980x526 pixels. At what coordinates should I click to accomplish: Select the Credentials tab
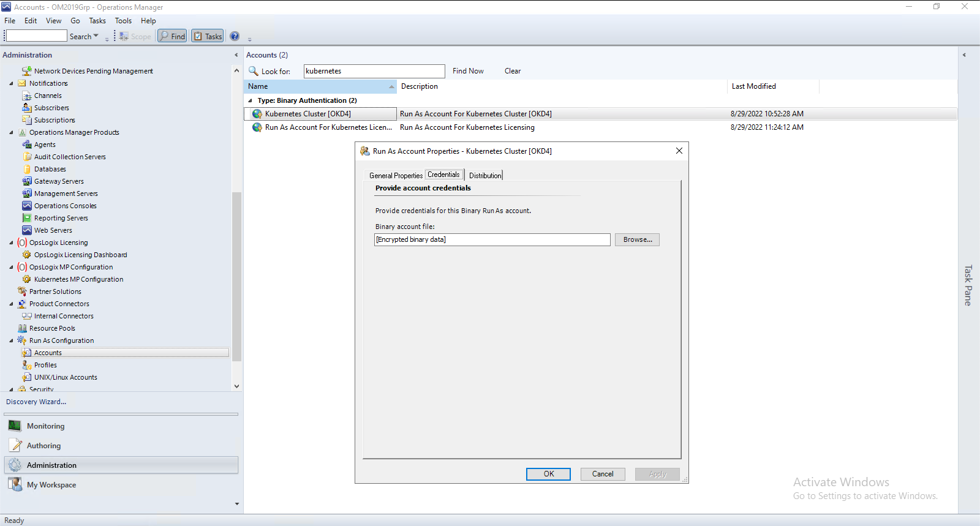click(x=443, y=175)
